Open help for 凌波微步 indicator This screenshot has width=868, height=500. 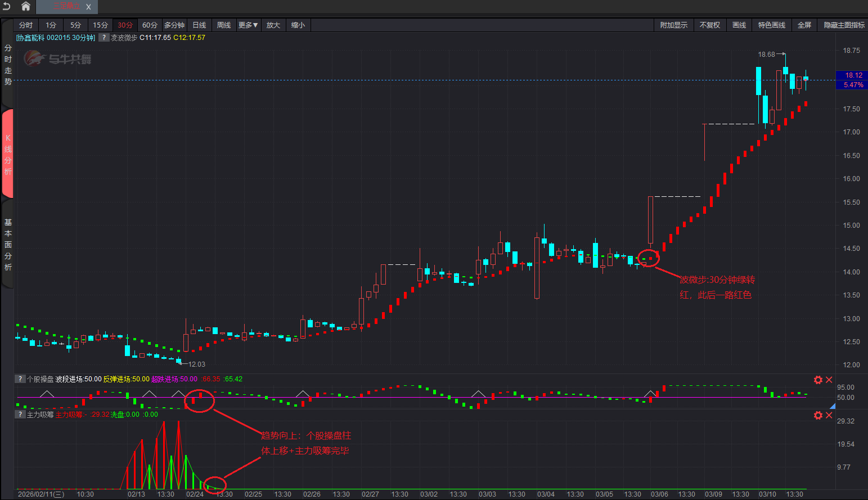104,38
